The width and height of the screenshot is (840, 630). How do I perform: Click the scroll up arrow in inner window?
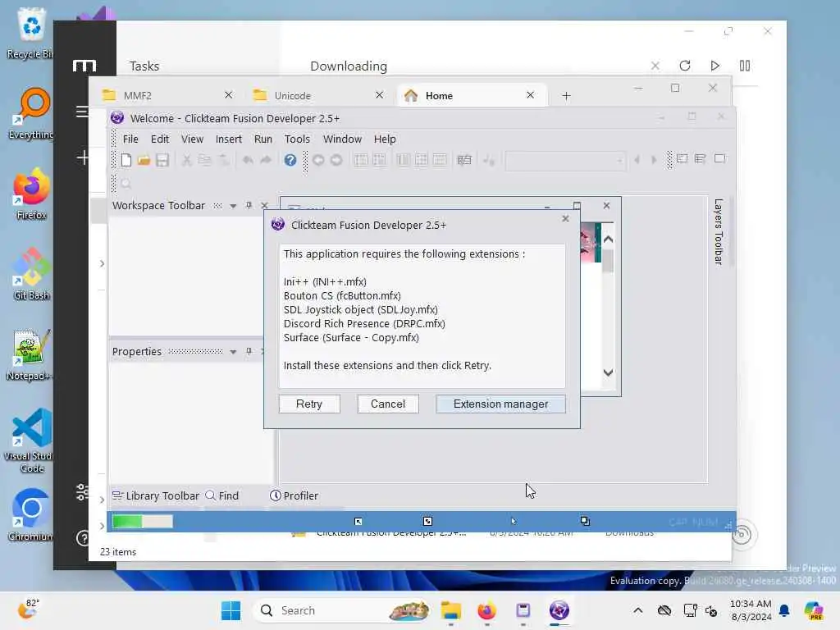point(608,240)
